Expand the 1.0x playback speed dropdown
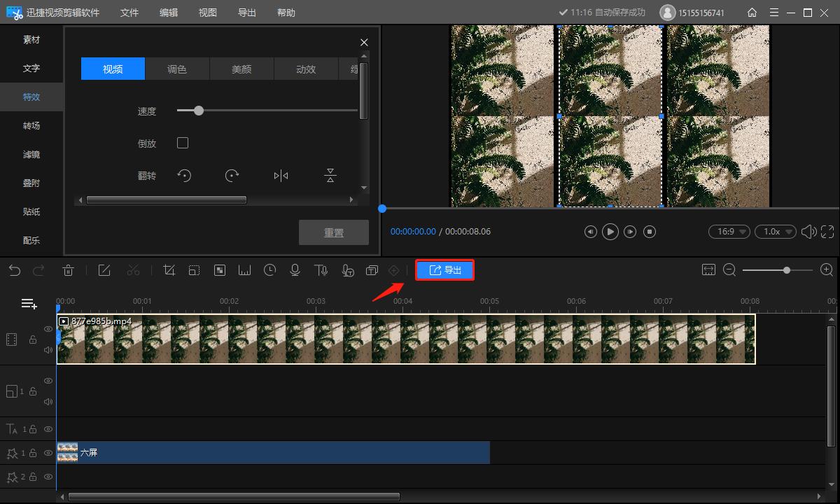Screen dimensions: 840x504 click(776, 232)
